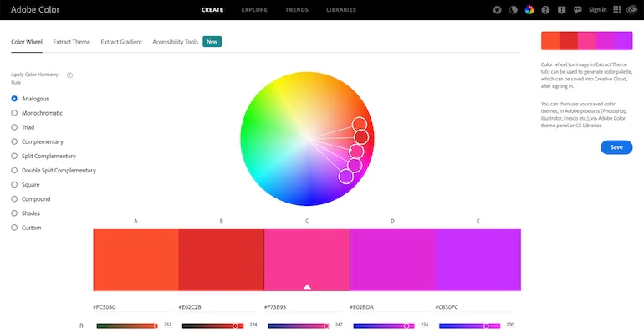Screen dimensions: 644x334
Task: Open the chat speech bubble icon
Action: 577,10
